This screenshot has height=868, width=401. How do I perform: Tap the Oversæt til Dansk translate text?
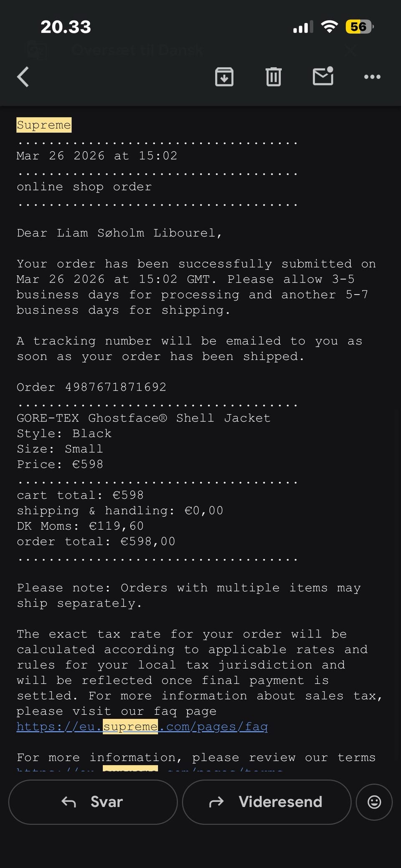click(137, 51)
